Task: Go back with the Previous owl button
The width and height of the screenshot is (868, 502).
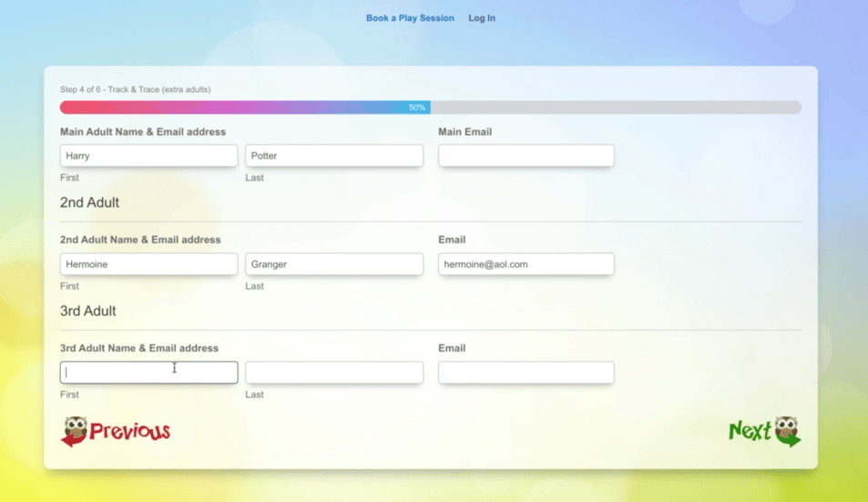Action: pos(115,431)
